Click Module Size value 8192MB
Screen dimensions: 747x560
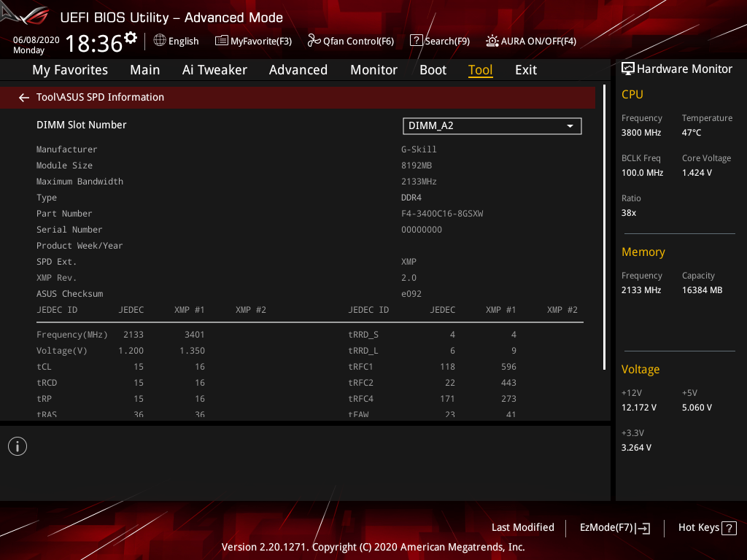(417, 166)
